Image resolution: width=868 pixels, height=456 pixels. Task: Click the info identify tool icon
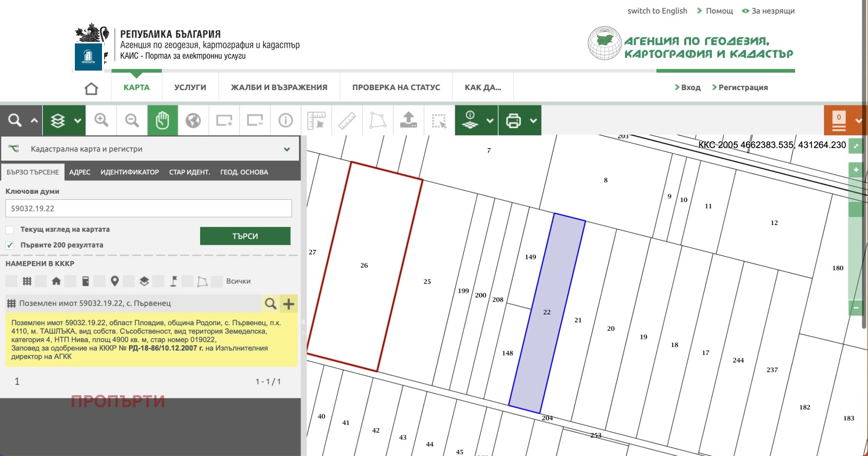(x=285, y=120)
